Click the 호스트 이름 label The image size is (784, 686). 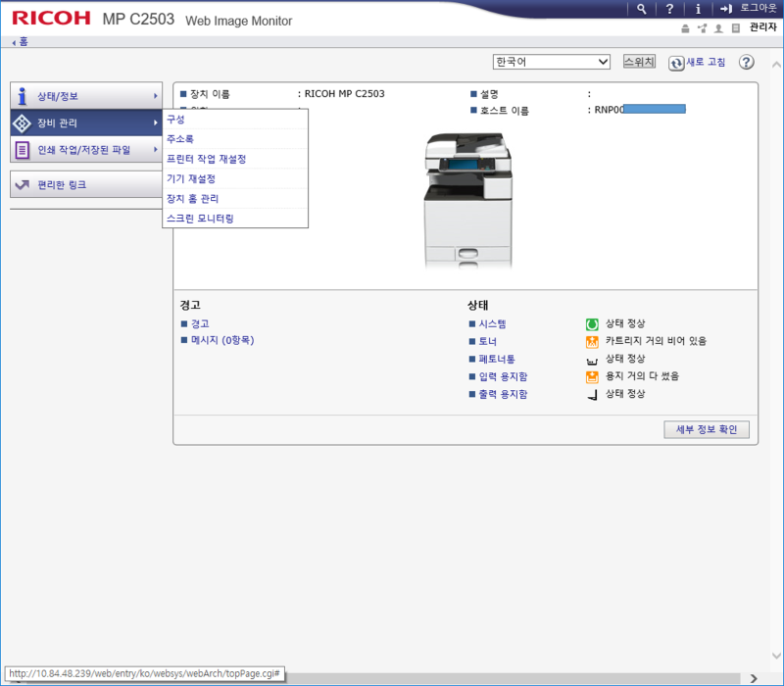click(x=504, y=111)
